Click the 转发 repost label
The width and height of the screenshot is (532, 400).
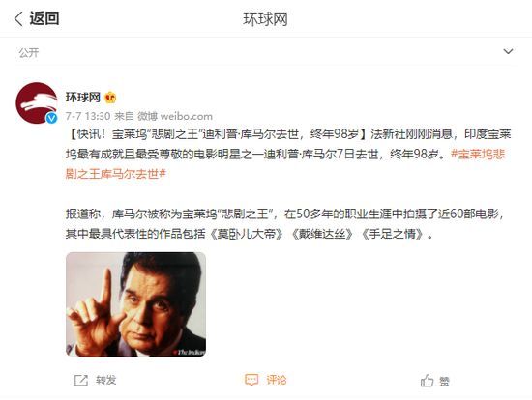click(x=105, y=380)
